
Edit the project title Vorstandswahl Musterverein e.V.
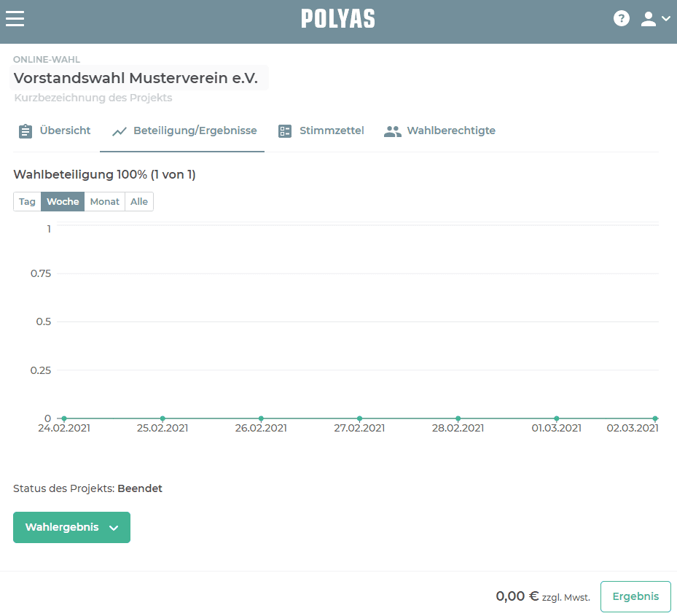pos(136,78)
